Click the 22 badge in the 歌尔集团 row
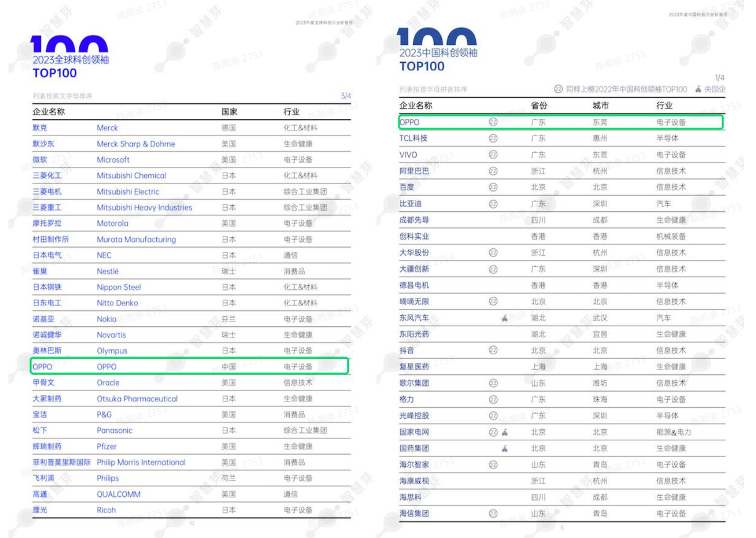 (493, 383)
